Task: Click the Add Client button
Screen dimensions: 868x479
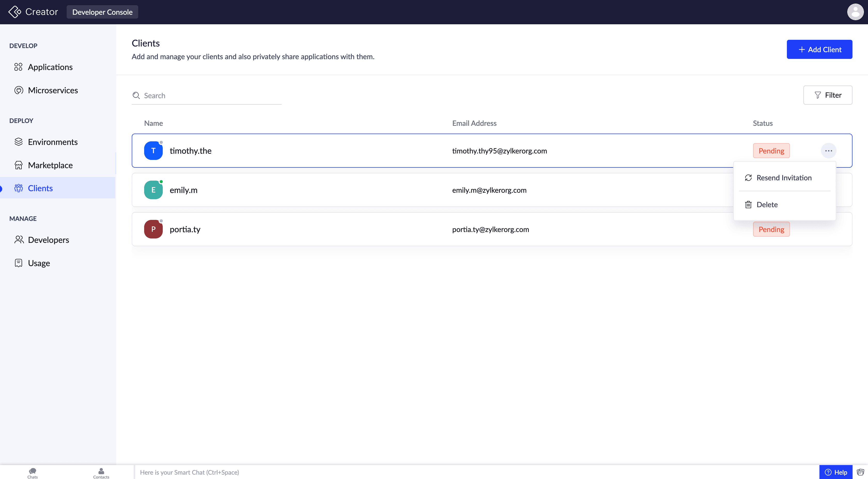Action: click(819, 50)
